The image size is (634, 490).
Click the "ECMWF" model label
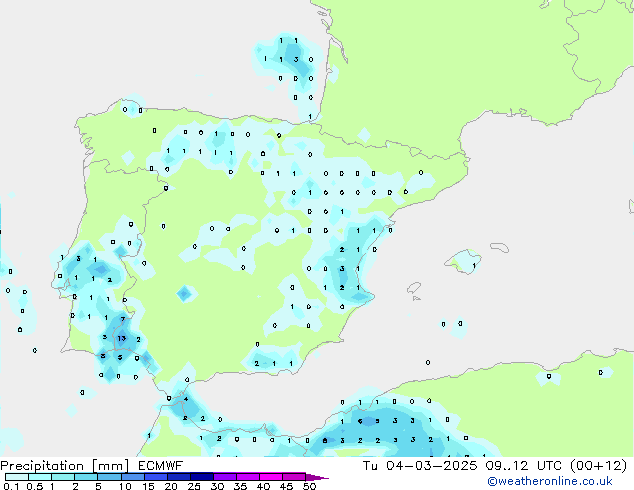[161, 466]
